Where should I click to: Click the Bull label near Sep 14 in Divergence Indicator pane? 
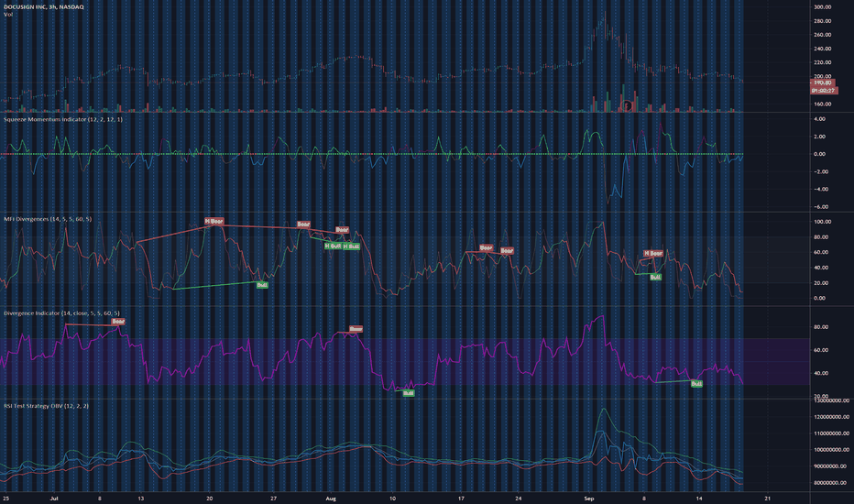pos(696,384)
